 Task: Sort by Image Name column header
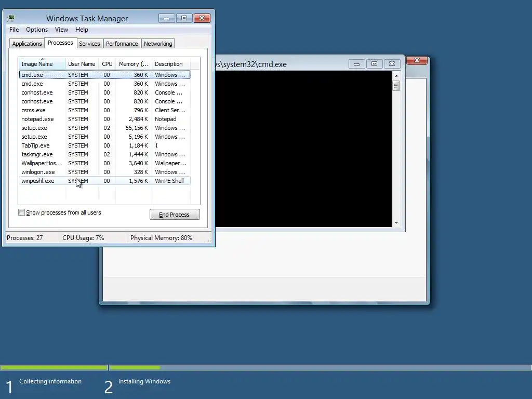(x=42, y=64)
